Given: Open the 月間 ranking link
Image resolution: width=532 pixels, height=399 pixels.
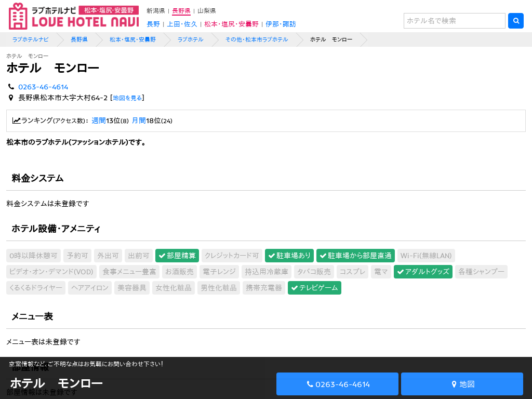Looking at the screenshot, I should tap(138, 121).
